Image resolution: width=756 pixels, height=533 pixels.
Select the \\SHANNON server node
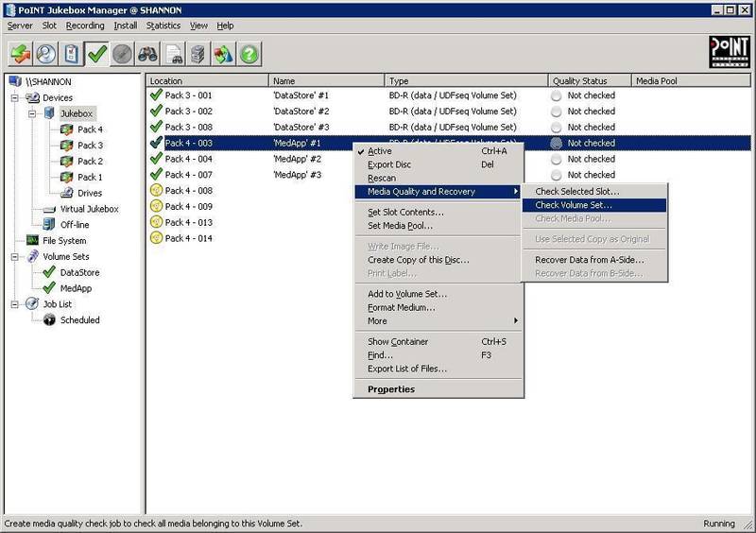48,82
